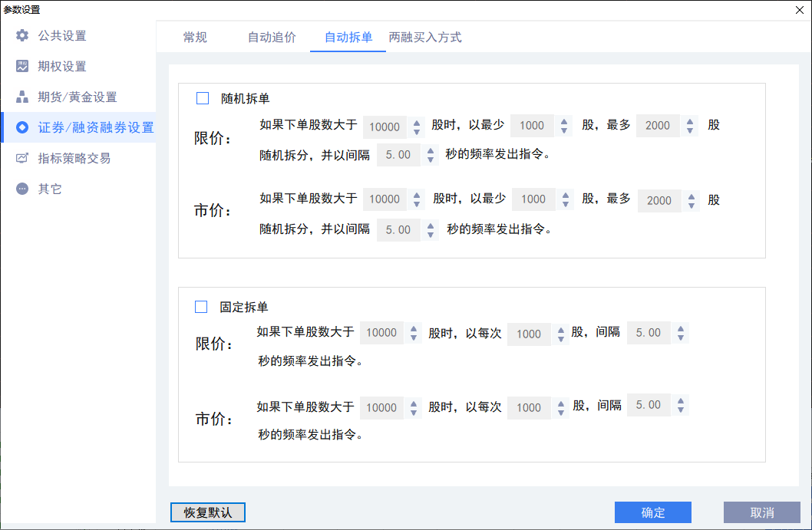The image size is (812, 530).
Task: Enable the 随机拆单 checkbox
Action: click(203, 98)
